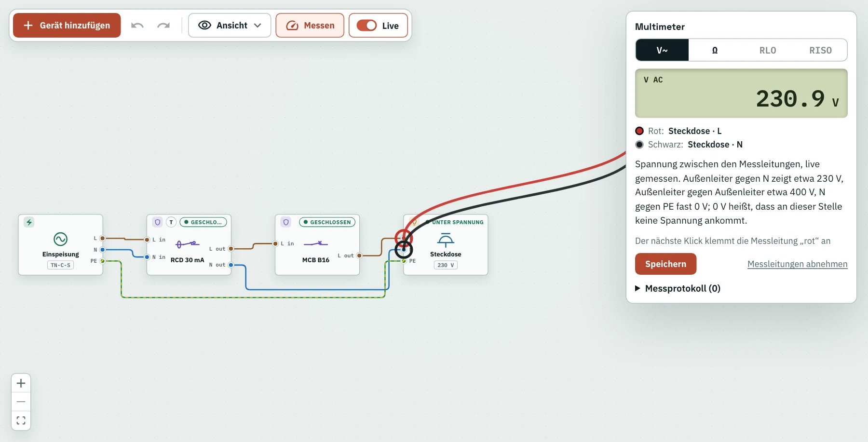
Task: Click the 230.9 V reading on the display
Action: pos(797,99)
